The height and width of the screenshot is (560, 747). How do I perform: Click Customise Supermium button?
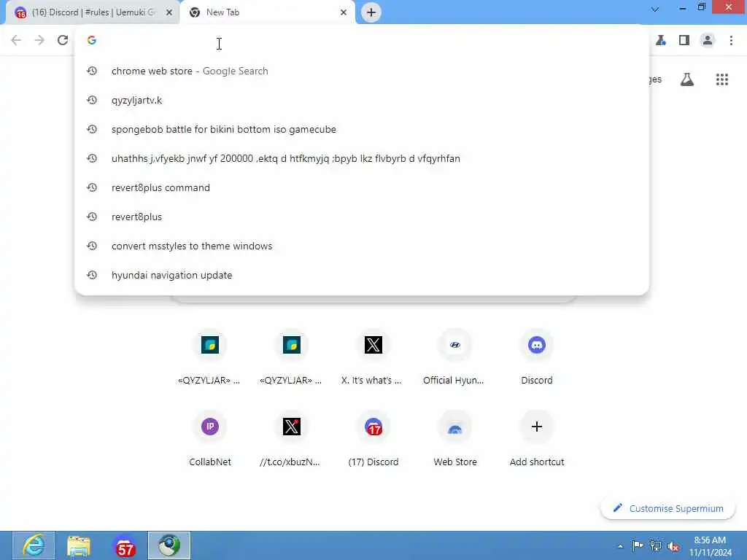tap(668, 508)
